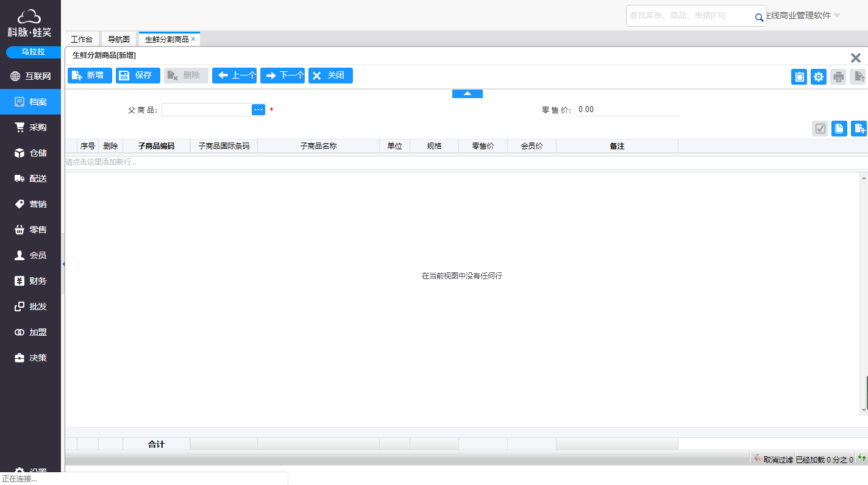Open 仓储 in the left sidebar
The height and width of the screenshot is (485, 868).
click(x=30, y=153)
